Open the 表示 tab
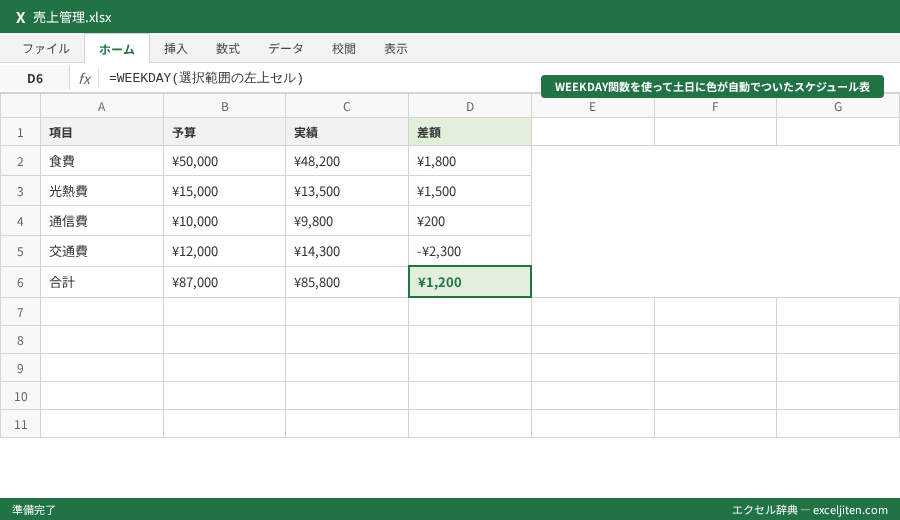This screenshot has width=900, height=520. click(396, 49)
